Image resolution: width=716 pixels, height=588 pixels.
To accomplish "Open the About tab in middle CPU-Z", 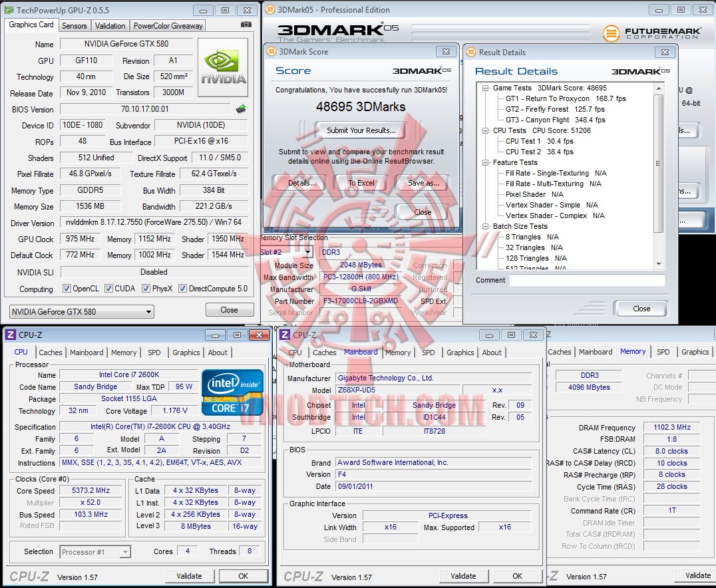I will (x=492, y=353).
